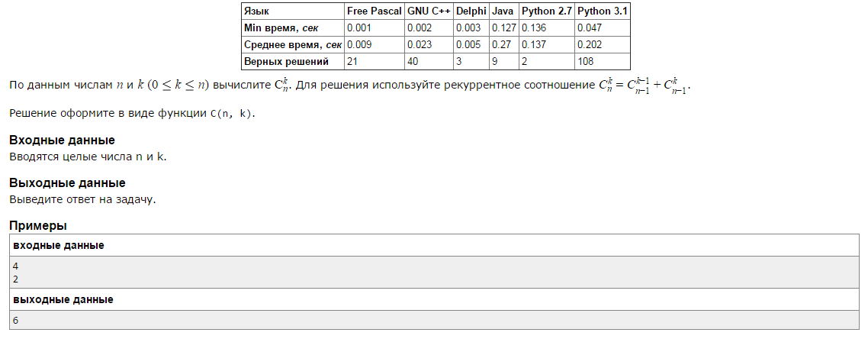
Task: Click the C(n, k) function name text
Action: [x=231, y=114]
